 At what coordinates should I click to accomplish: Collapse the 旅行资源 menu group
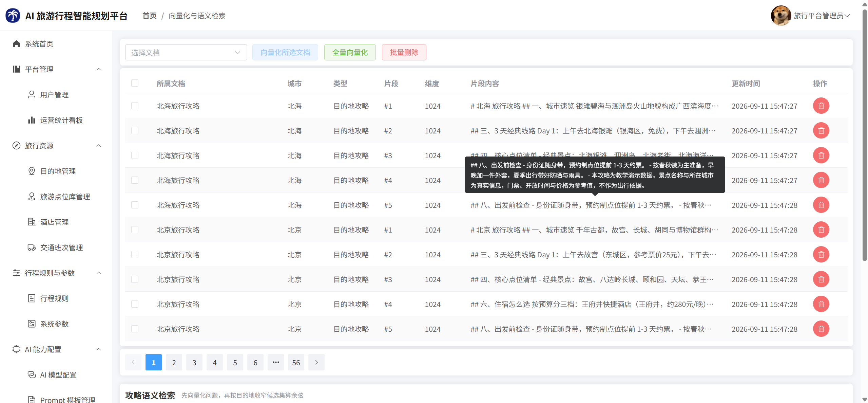pos(99,146)
